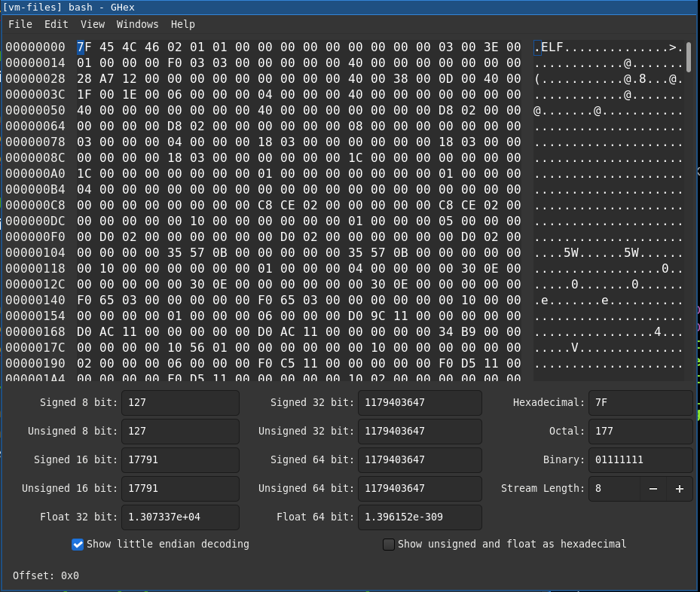Viewport: 700px width, 592px height.
Task: Click the Hexadecimal value field
Action: point(640,403)
